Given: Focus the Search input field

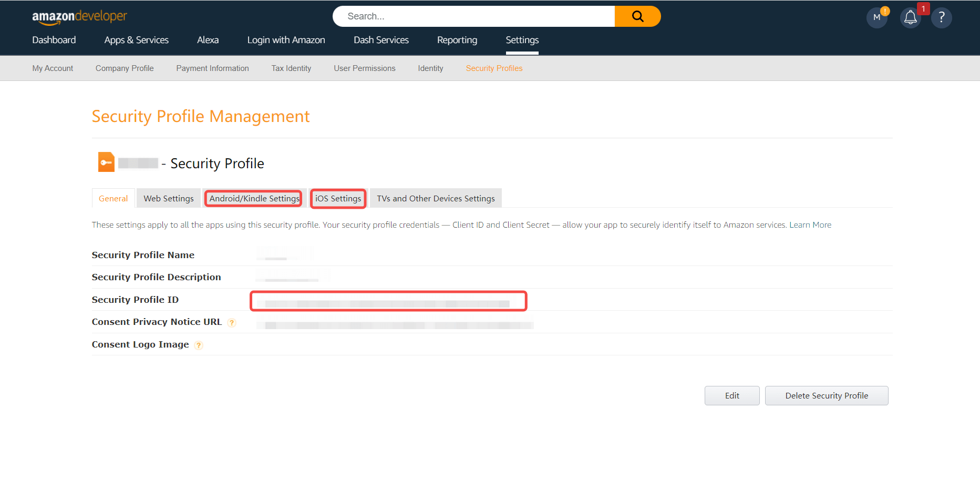Looking at the screenshot, I should click(x=473, y=16).
